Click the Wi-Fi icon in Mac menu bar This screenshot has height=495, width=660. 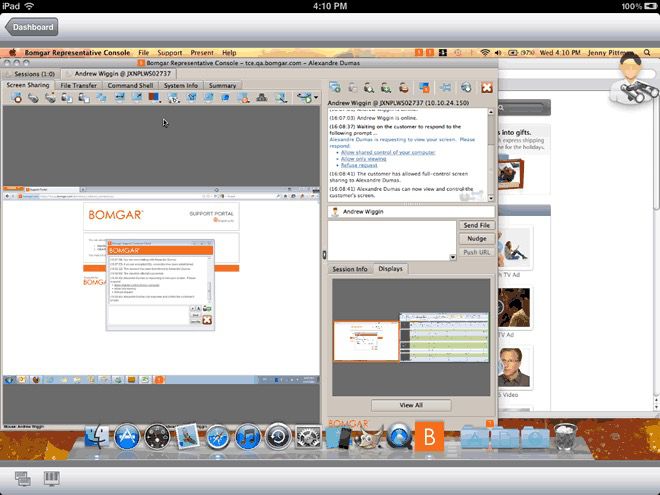pos(485,53)
